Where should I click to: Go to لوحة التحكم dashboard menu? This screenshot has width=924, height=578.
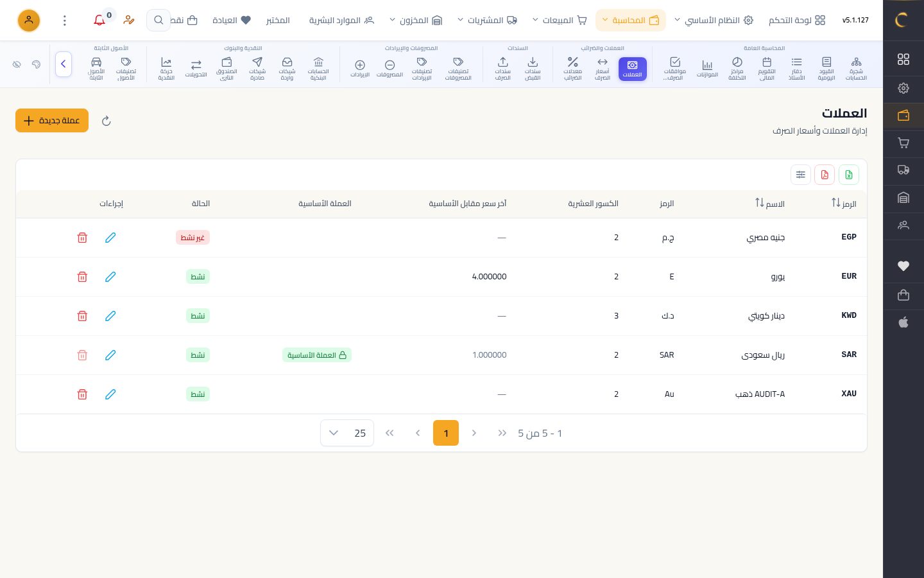[x=797, y=21]
